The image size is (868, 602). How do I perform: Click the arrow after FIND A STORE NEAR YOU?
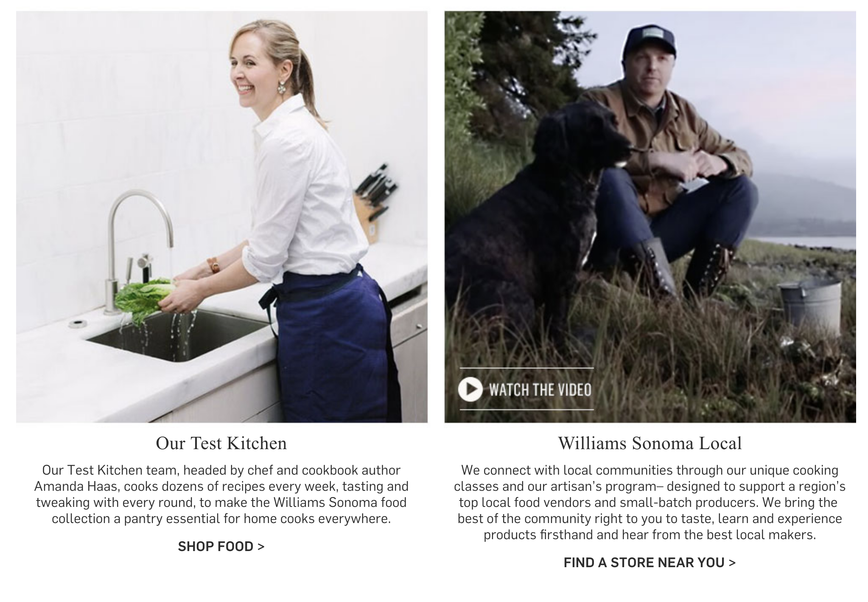click(x=732, y=563)
